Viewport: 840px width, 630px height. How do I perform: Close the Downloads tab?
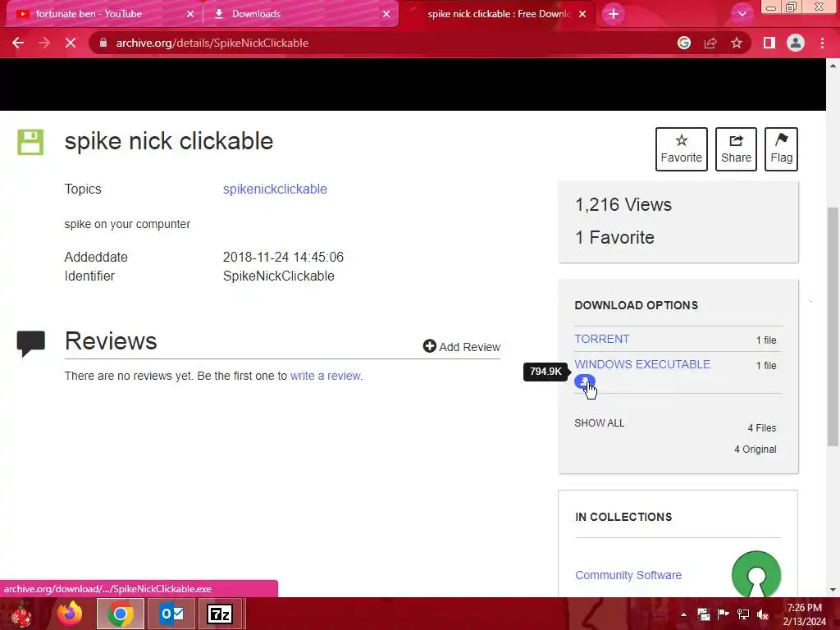386,14
